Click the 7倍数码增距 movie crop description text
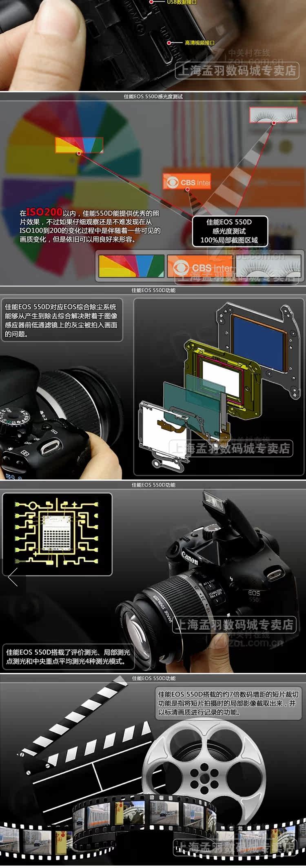 [228, 703]
